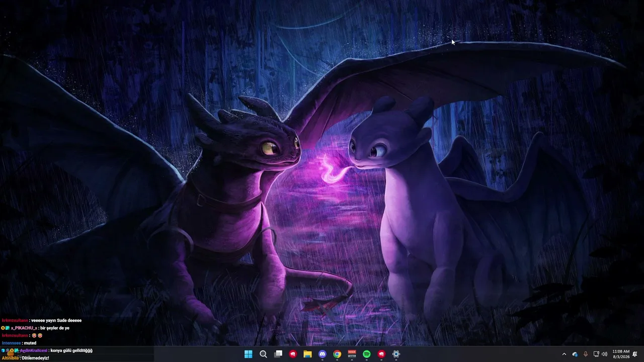The height and width of the screenshot is (362, 644).
Task: Click chat message "veeeee yayın Sude deeeee"
Action: (x=56, y=320)
